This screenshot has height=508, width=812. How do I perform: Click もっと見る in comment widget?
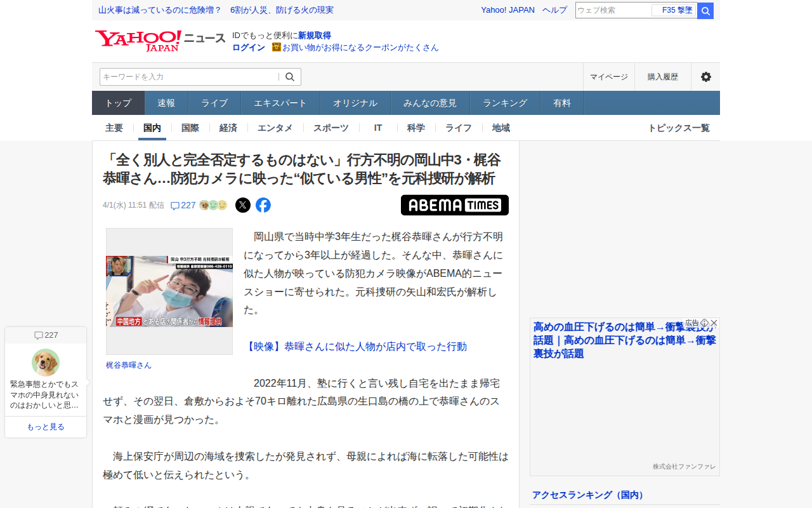(46, 427)
